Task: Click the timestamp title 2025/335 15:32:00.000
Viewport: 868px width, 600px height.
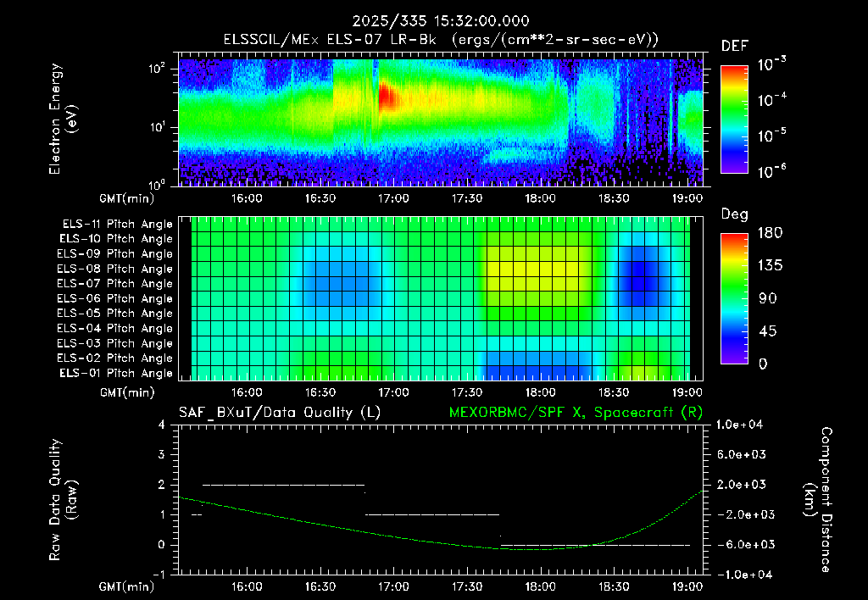Action: (441, 21)
